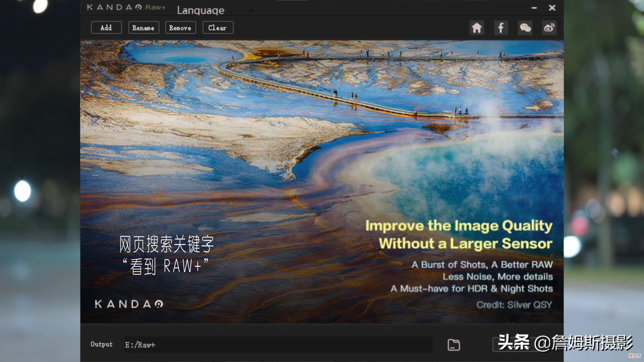Click the Add button
The image size is (644, 362).
click(x=106, y=27)
